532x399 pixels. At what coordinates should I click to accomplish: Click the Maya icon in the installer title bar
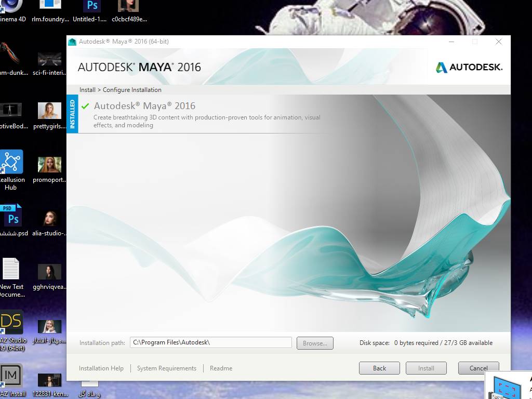pyautogui.click(x=72, y=42)
